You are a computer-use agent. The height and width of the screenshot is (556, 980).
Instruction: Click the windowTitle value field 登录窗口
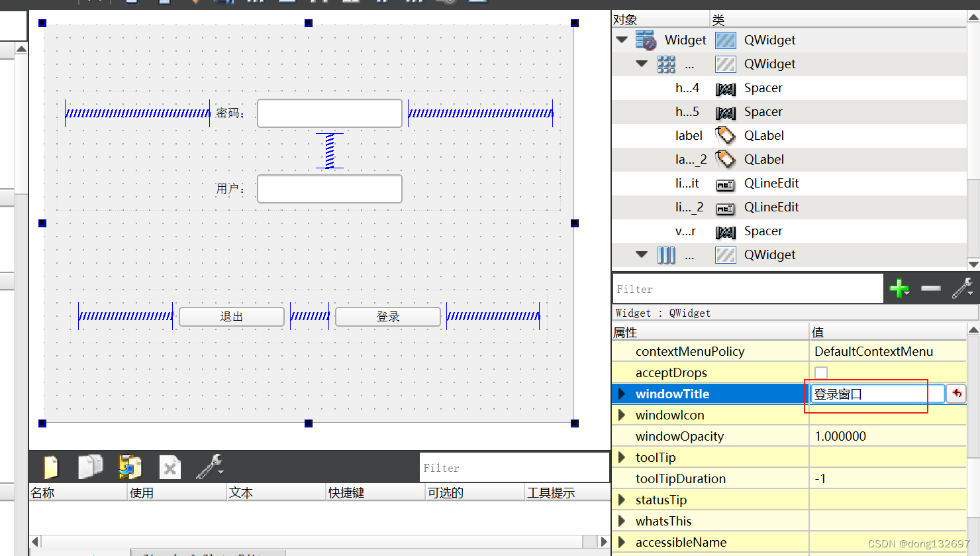pyautogui.click(x=877, y=394)
